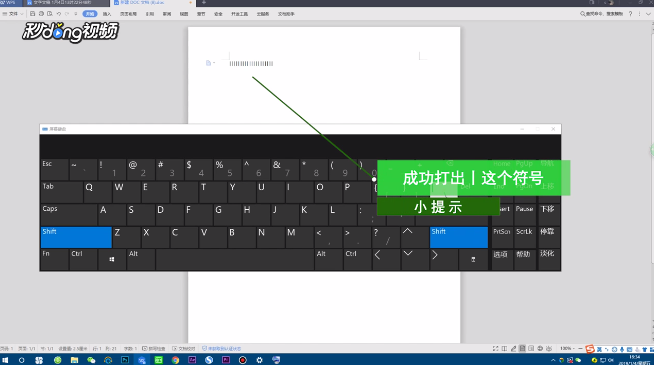654x365 pixels.
Task: Click the help question mark icon
Action: pyautogui.click(x=630, y=14)
